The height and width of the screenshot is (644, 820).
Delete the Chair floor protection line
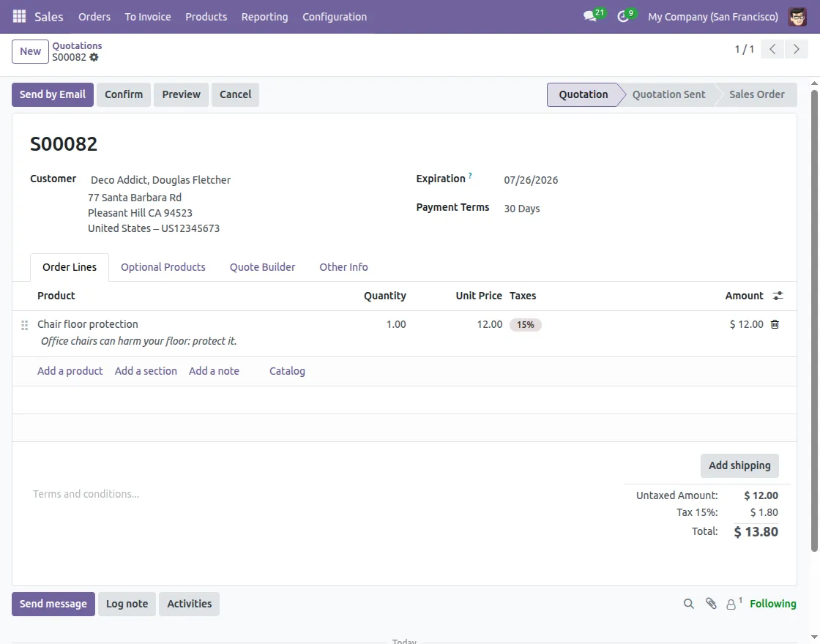click(775, 324)
